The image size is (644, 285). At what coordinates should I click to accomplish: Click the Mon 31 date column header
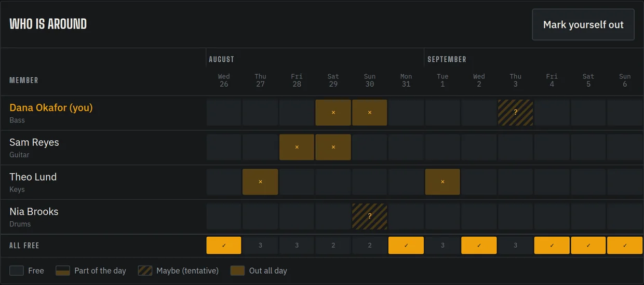[406, 80]
